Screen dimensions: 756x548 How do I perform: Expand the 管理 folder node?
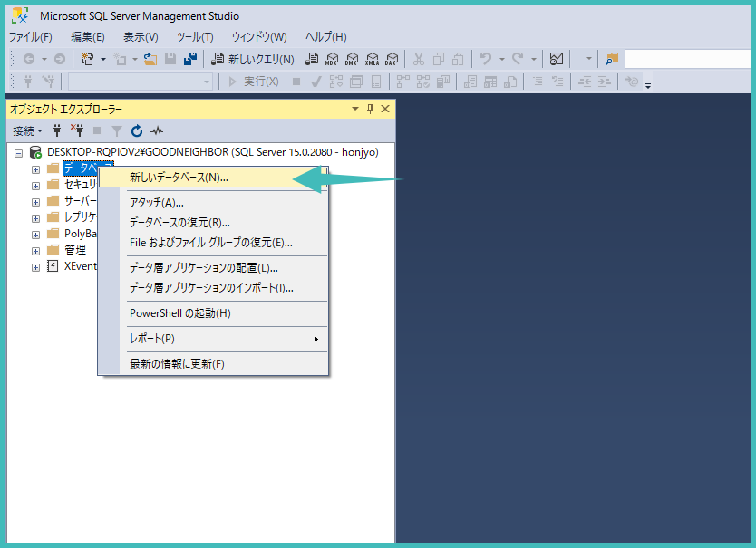point(35,252)
